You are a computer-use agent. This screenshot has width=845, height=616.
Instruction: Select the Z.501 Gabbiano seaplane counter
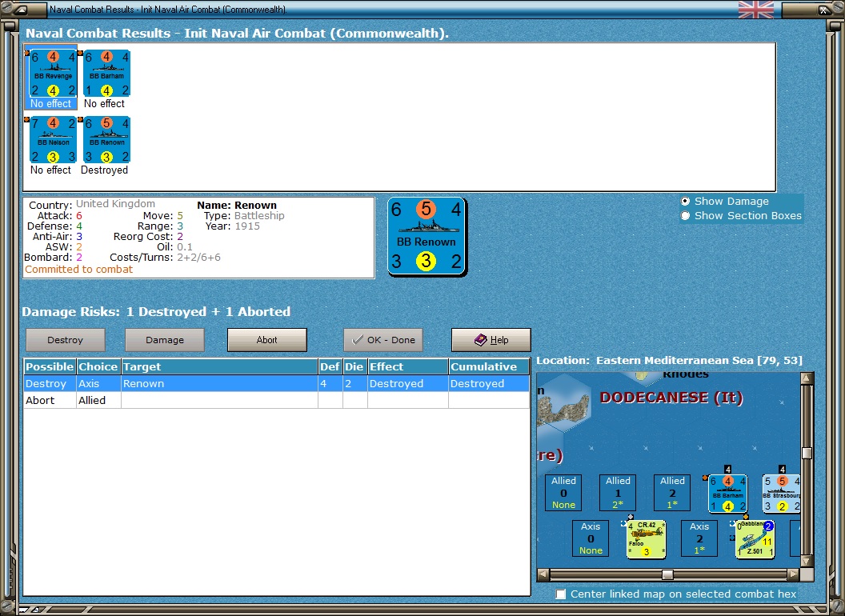pyautogui.click(x=755, y=539)
